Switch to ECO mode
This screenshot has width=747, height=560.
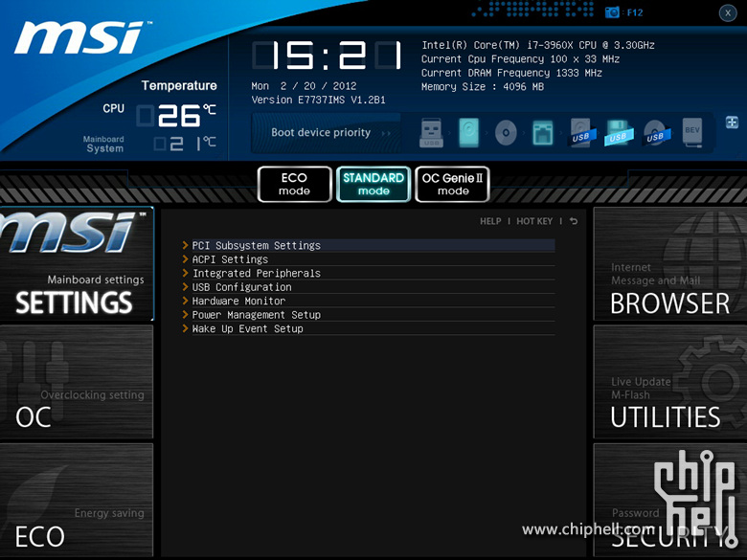click(x=294, y=185)
